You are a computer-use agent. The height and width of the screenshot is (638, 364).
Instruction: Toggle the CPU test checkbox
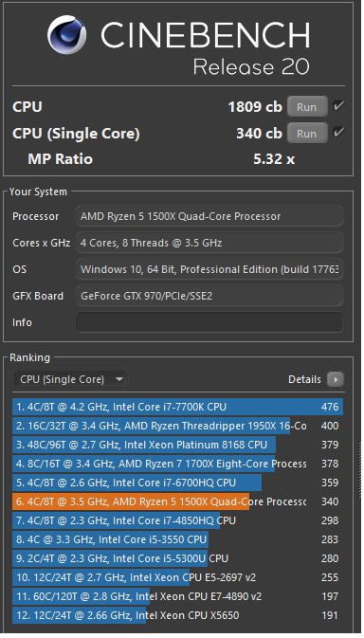[338, 106]
